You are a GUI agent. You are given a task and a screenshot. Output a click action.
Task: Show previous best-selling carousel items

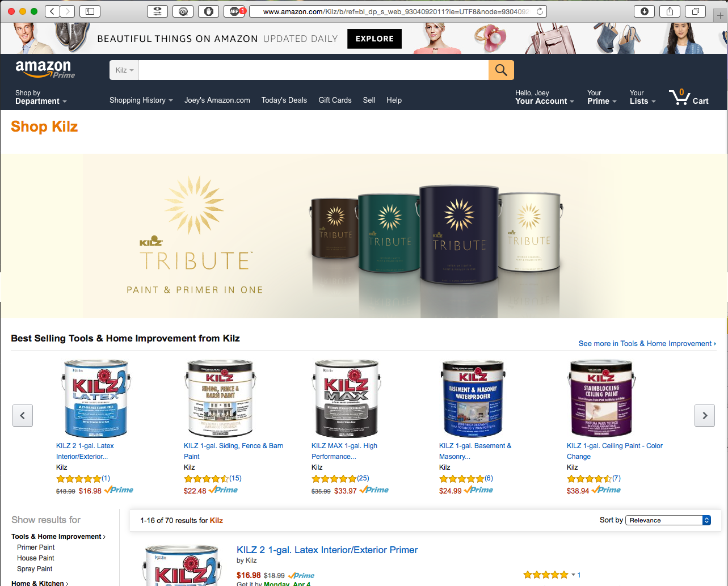[x=23, y=416]
